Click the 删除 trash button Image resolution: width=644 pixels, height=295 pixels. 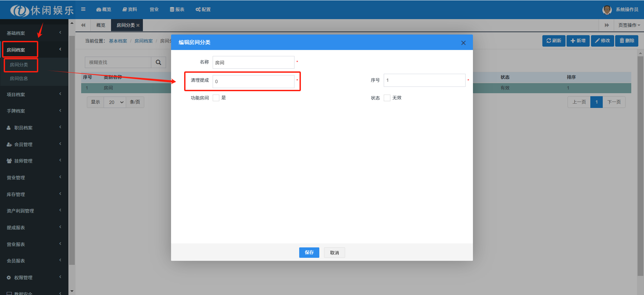(627, 41)
